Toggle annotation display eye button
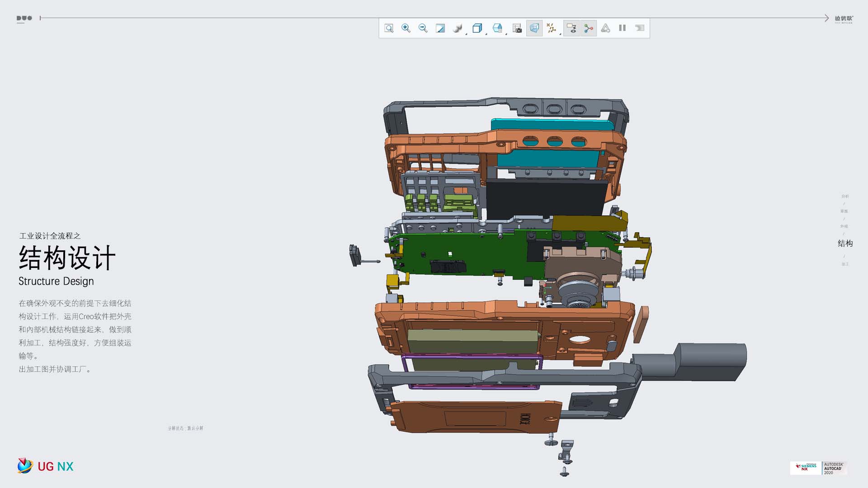Screen dimensions: 868x488 [x=571, y=28]
